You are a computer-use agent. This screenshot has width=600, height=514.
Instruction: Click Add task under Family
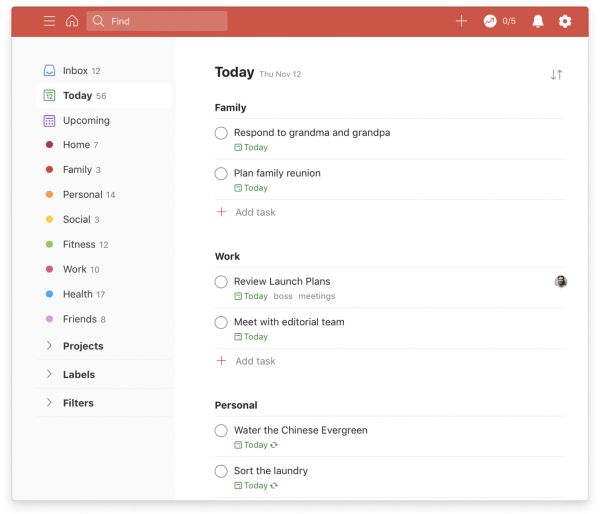[x=254, y=212]
